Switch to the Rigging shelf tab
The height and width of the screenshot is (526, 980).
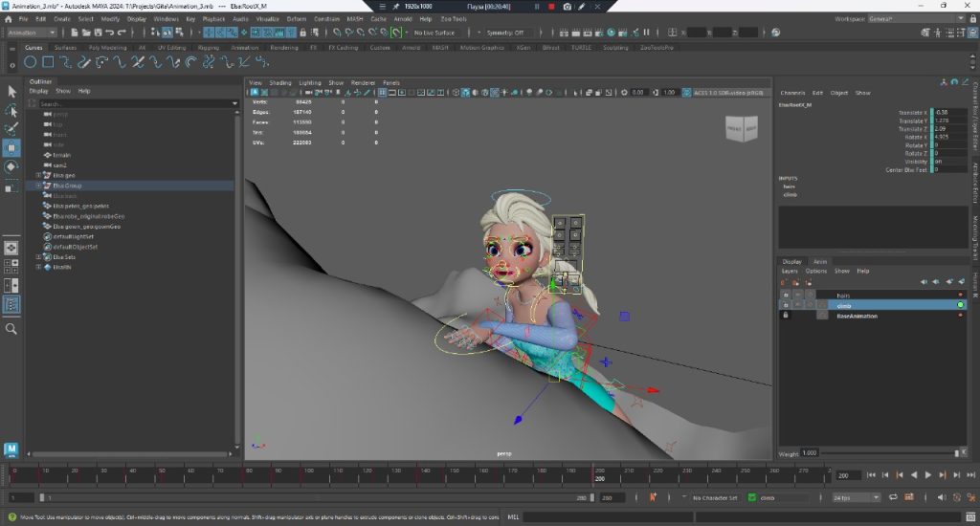[x=208, y=48]
